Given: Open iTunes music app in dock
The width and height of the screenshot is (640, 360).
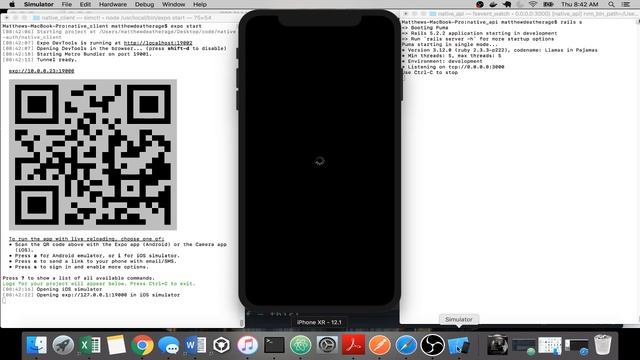Looking at the screenshot, I should tap(248, 345).
